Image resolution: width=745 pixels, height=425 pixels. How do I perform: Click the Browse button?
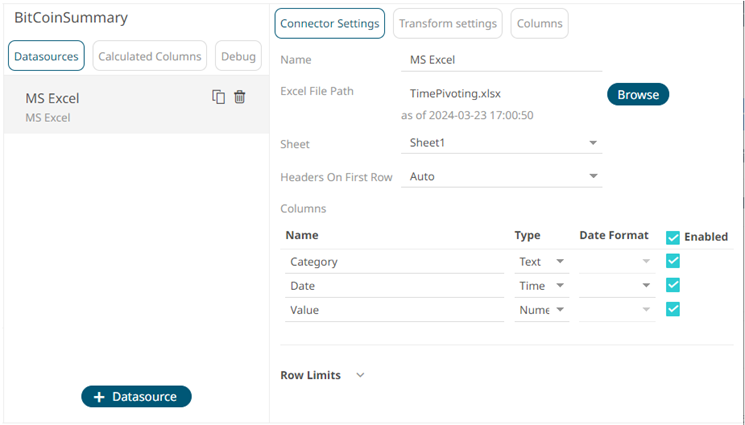637,94
